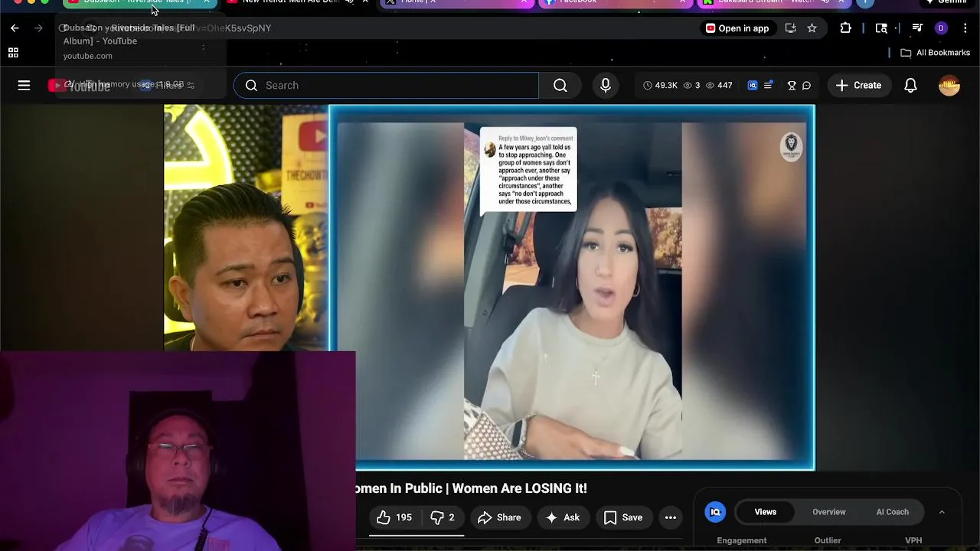The height and width of the screenshot is (551, 980).
Task: Open All Bookmarks folder
Action: tap(935, 53)
